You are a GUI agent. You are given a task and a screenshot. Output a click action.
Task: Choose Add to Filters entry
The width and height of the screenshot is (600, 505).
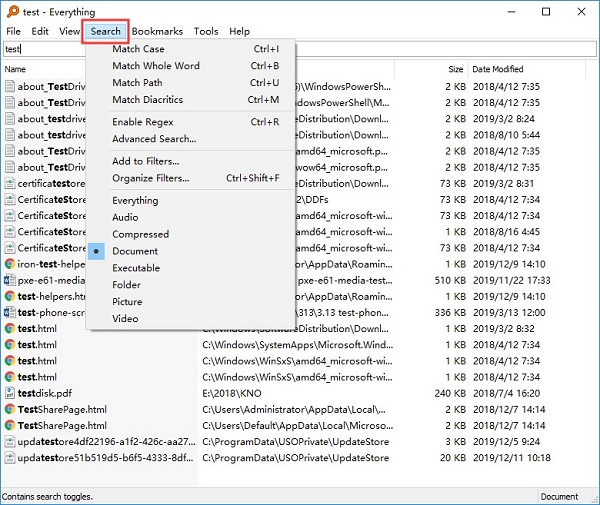pyautogui.click(x=191, y=161)
